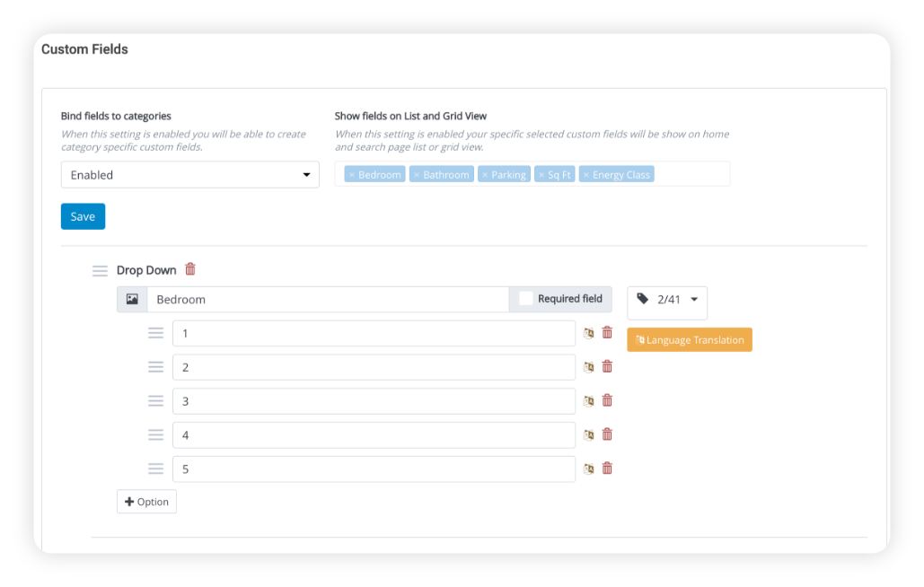This screenshot has height=587, width=924.
Task: Click the image icon beside the Bedroom field
Action: pos(131,298)
